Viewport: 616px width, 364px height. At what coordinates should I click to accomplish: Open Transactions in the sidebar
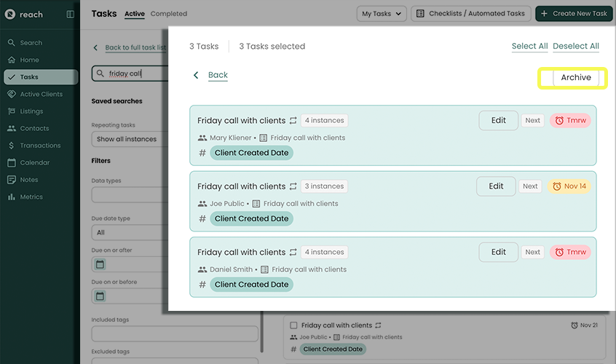40,146
